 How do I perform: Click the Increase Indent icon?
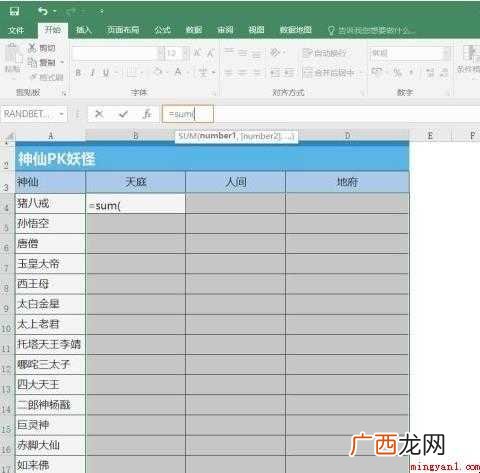pos(290,73)
